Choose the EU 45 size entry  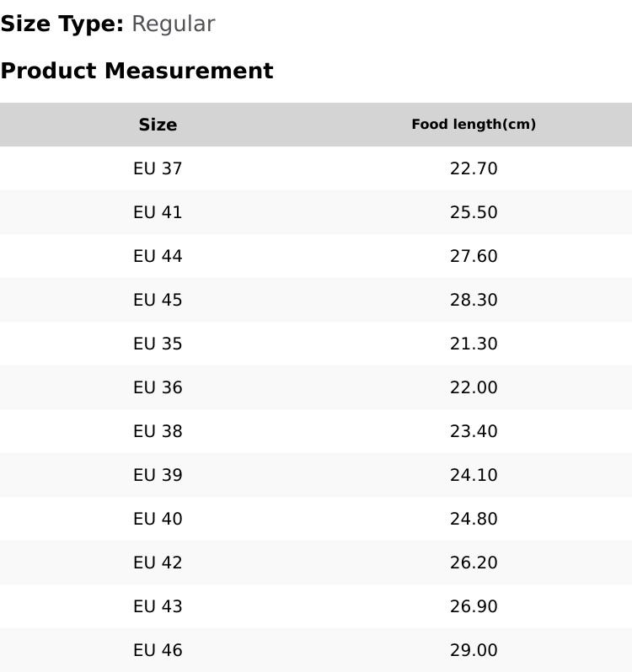pyautogui.click(x=158, y=300)
